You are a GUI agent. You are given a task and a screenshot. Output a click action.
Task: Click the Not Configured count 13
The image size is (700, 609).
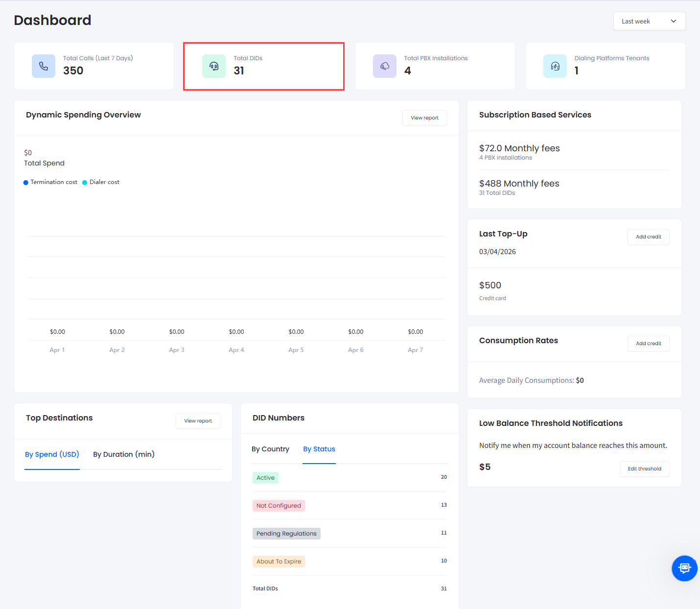pos(444,505)
